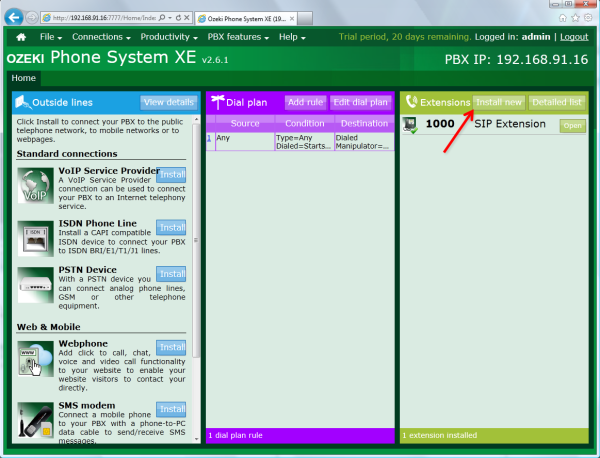Screen dimensions: 600x458
Task: Click the Outside lines scroll up arrow
Action: click(197, 119)
